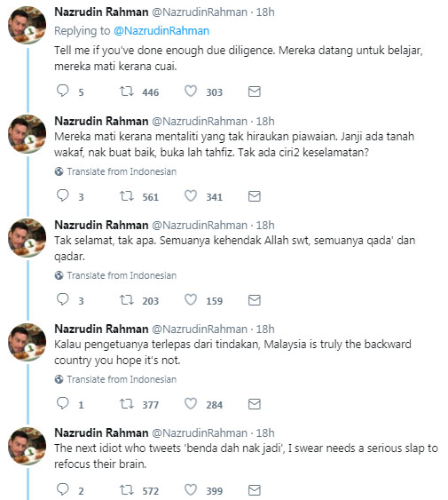The width and height of the screenshot is (448, 500).
Task: Reply to the 'due diligence' tweet
Action: (63, 91)
